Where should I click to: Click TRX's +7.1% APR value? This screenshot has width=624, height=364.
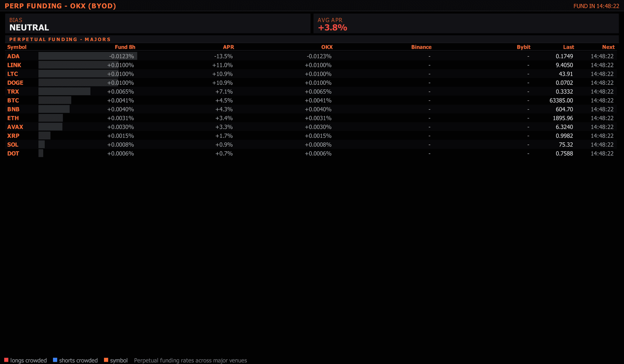(224, 92)
